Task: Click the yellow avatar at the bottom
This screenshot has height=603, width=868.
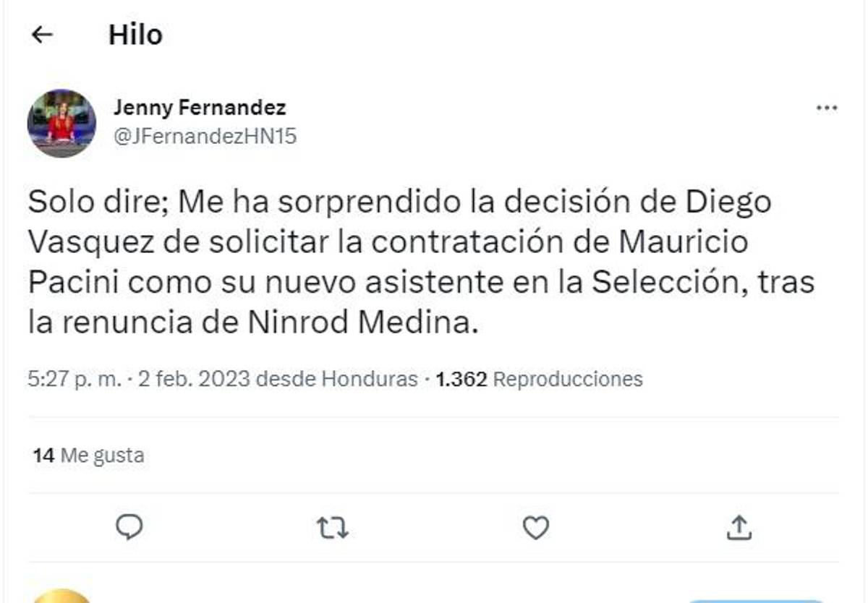Action: pyautogui.click(x=62, y=595)
